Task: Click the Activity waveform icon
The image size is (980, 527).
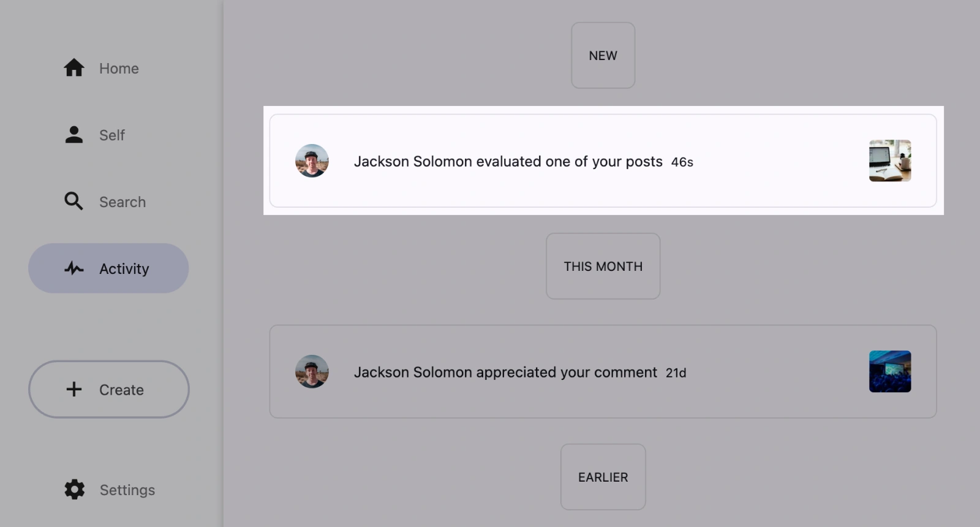Action: [73, 268]
